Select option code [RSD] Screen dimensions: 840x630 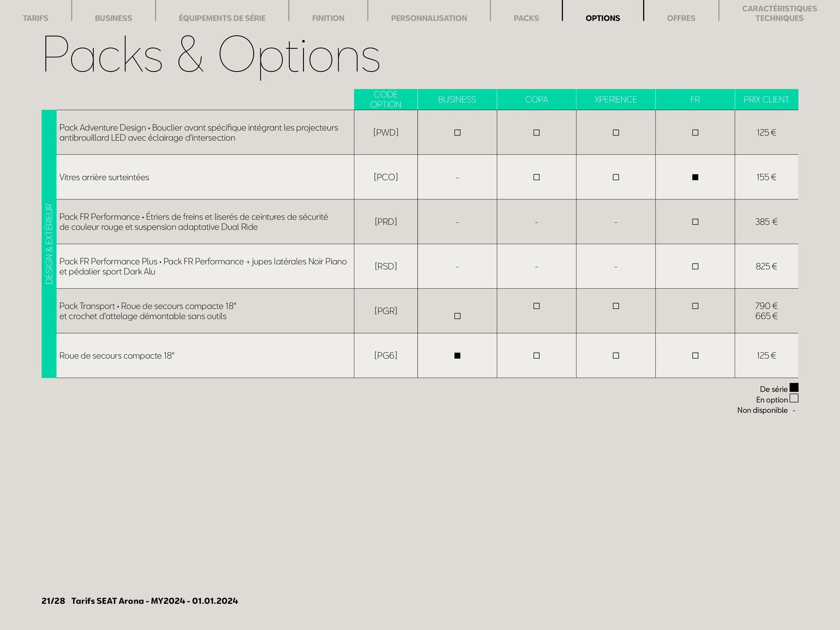(x=386, y=267)
